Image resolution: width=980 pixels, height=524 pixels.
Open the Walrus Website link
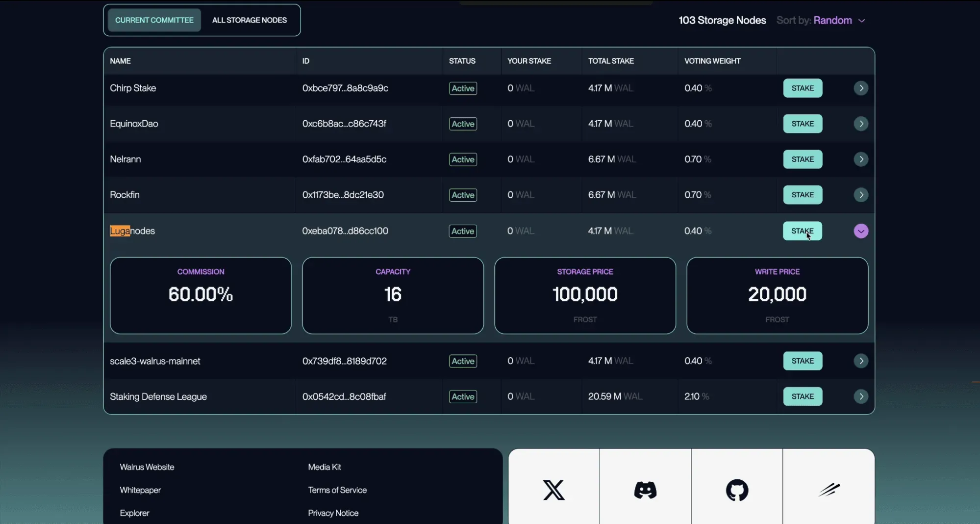click(147, 467)
